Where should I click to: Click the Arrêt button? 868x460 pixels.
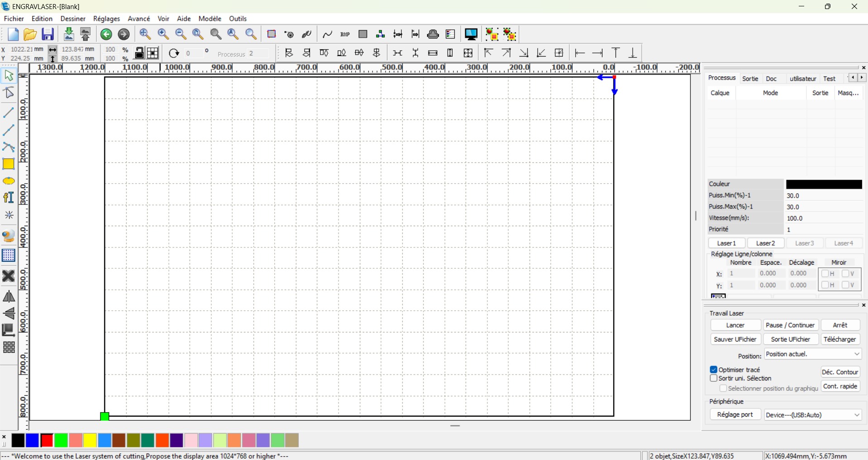click(x=840, y=325)
